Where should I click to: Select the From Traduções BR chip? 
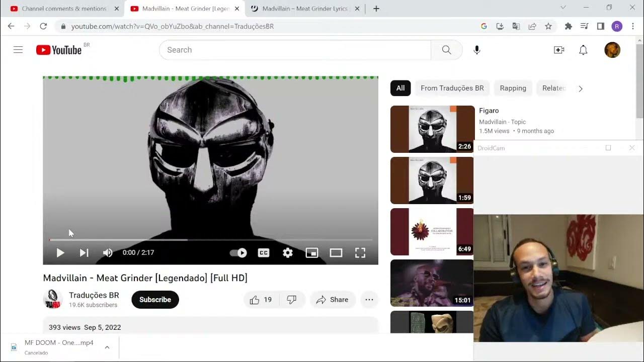point(452,88)
